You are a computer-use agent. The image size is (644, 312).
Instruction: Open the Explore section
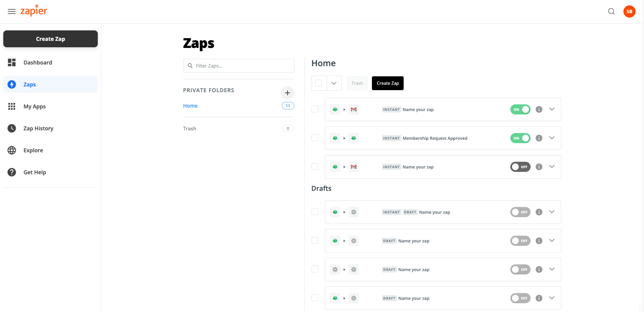tap(33, 150)
